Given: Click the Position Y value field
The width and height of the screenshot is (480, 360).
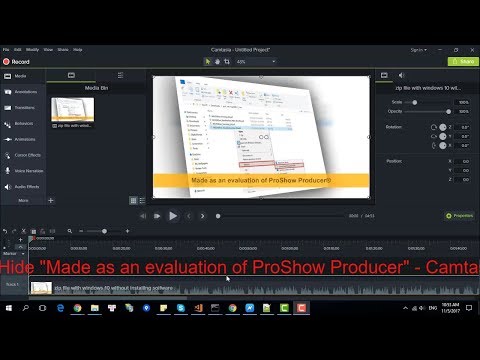Looking at the screenshot, I should pyautogui.click(x=463, y=170).
